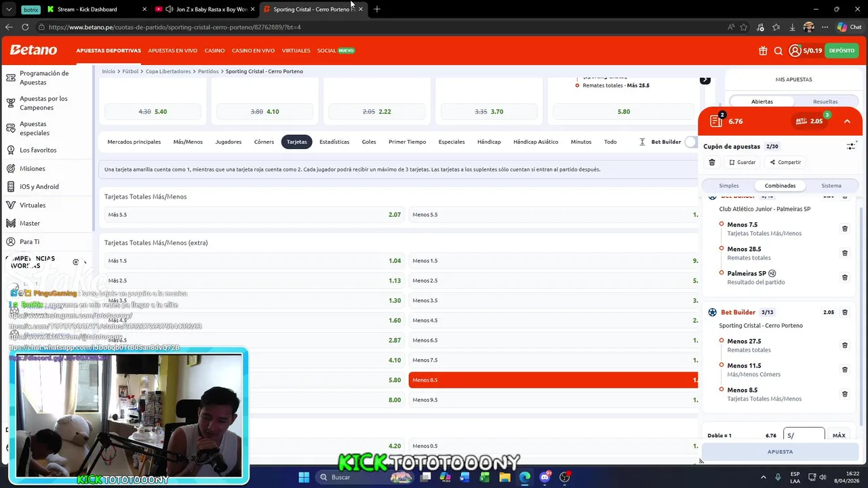The image size is (868, 488).
Task: Switch to Abiertas bets
Action: pos(762,102)
